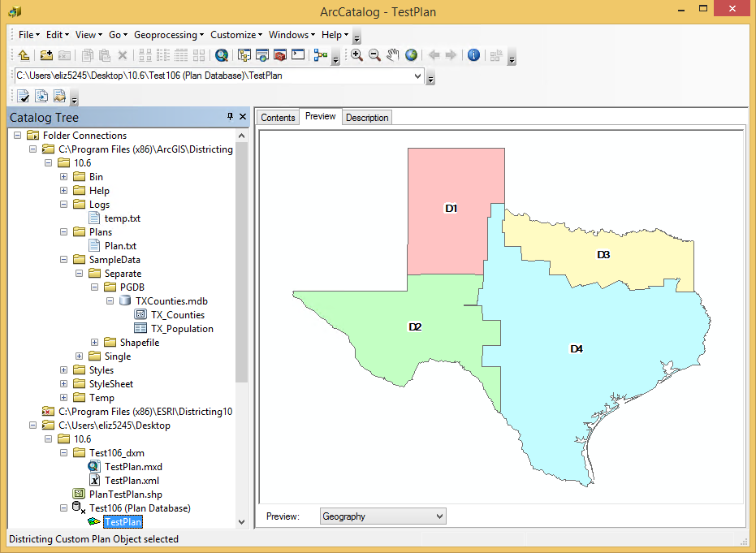Click the Create Thumbnail icon

pos(496,55)
